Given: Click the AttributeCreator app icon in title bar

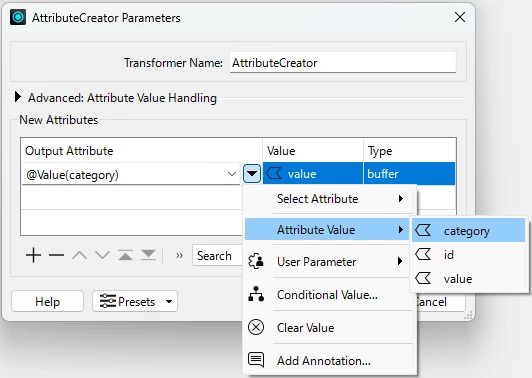Looking at the screenshot, I should 18,17.
